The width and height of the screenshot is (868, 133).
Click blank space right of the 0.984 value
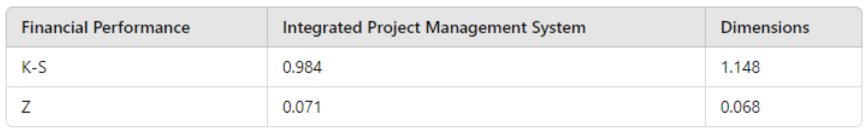[505, 67]
